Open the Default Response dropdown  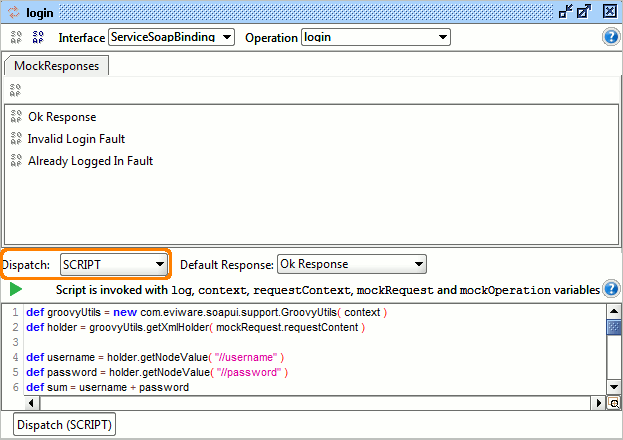coord(352,264)
